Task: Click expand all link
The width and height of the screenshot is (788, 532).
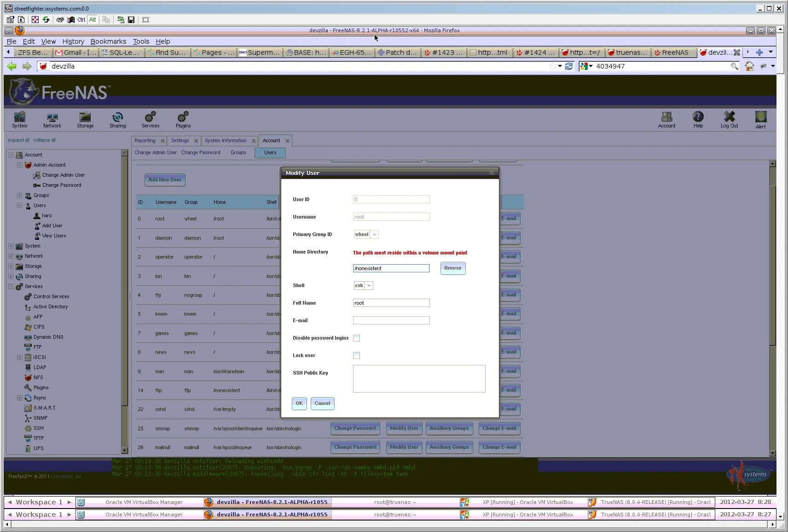Action: pyautogui.click(x=18, y=140)
